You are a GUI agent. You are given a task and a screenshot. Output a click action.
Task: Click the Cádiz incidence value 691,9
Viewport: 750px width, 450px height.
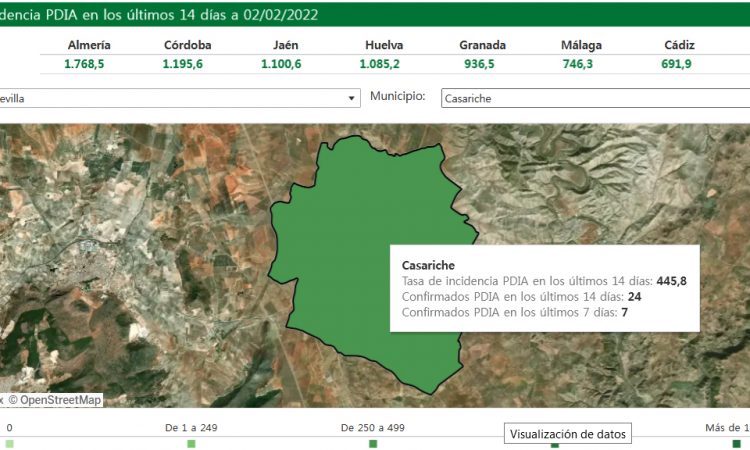(679, 63)
